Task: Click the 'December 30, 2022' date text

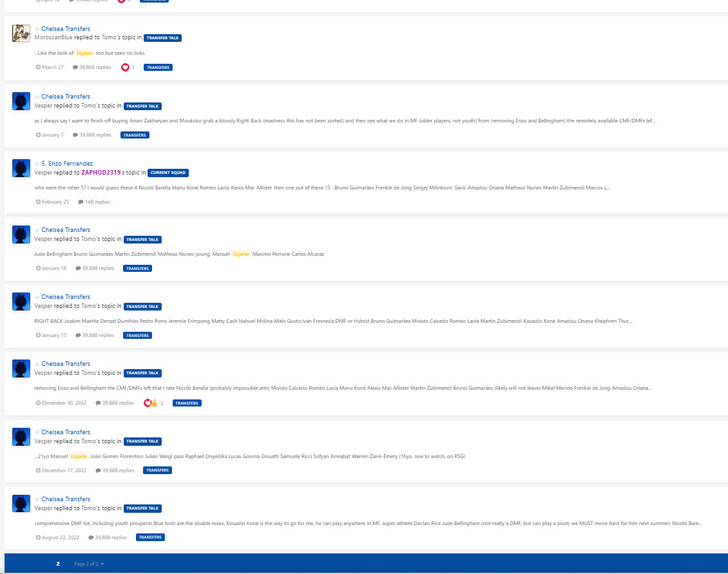Action: coord(64,403)
